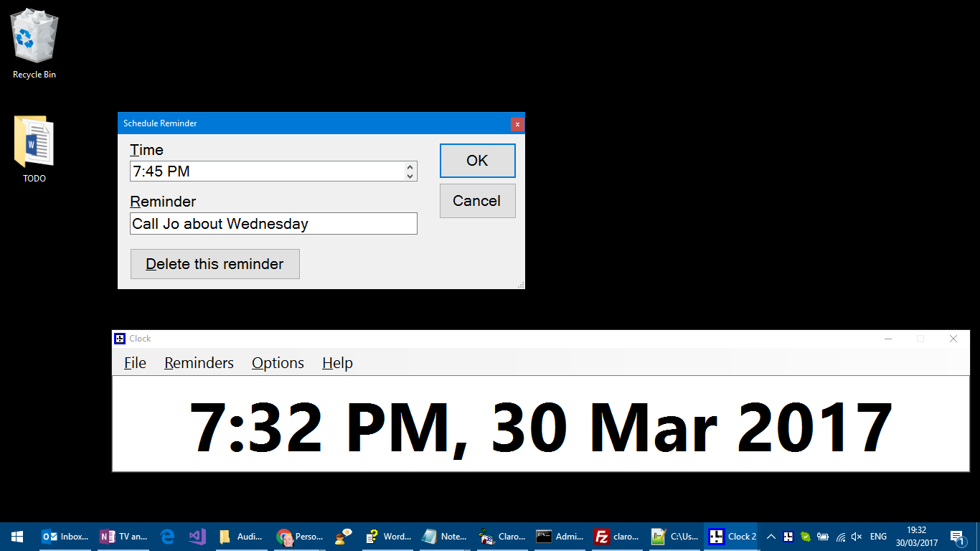This screenshot has width=980, height=551.
Task: Open the Reminders menu
Action: tap(199, 363)
